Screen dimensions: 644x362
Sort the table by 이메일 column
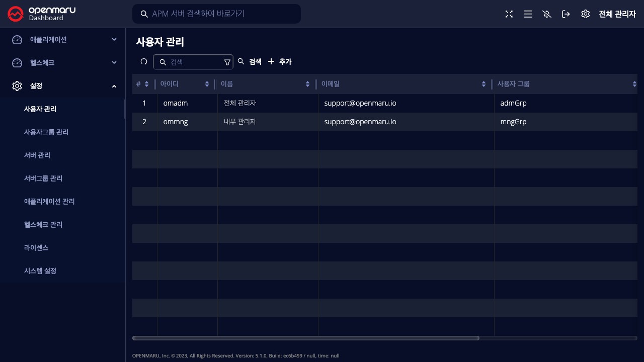[x=484, y=84]
